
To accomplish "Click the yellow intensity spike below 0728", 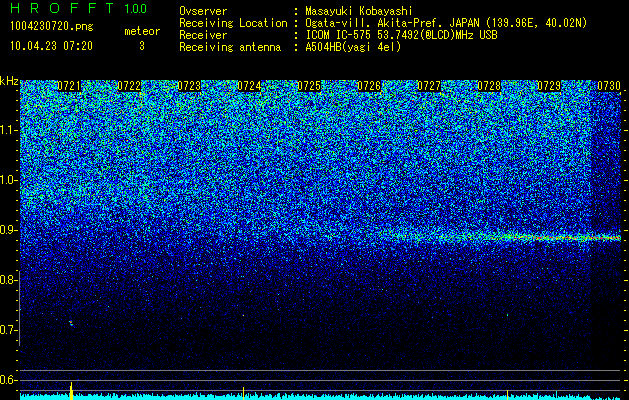I will point(507,394).
